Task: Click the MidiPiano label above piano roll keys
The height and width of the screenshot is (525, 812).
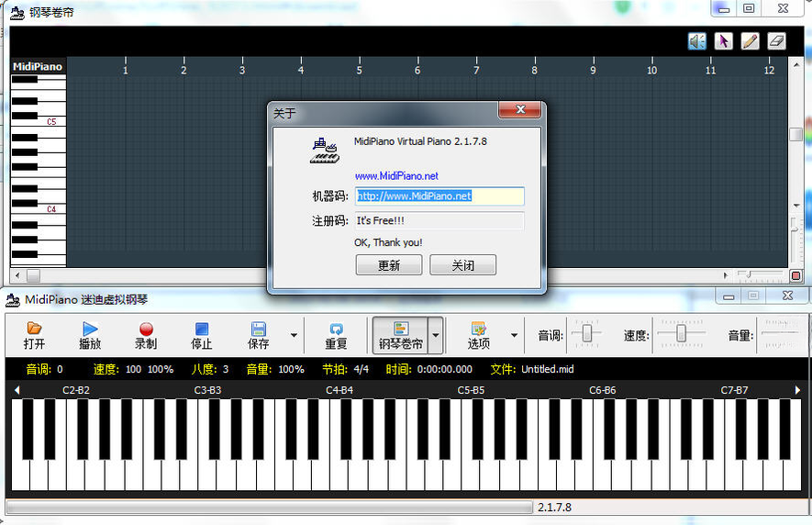Action: [x=38, y=66]
